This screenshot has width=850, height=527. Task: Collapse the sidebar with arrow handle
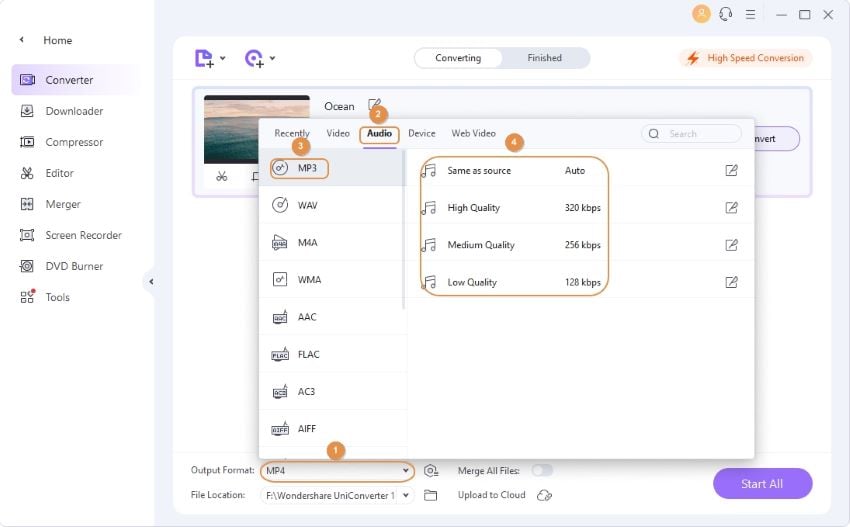coord(151,281)
